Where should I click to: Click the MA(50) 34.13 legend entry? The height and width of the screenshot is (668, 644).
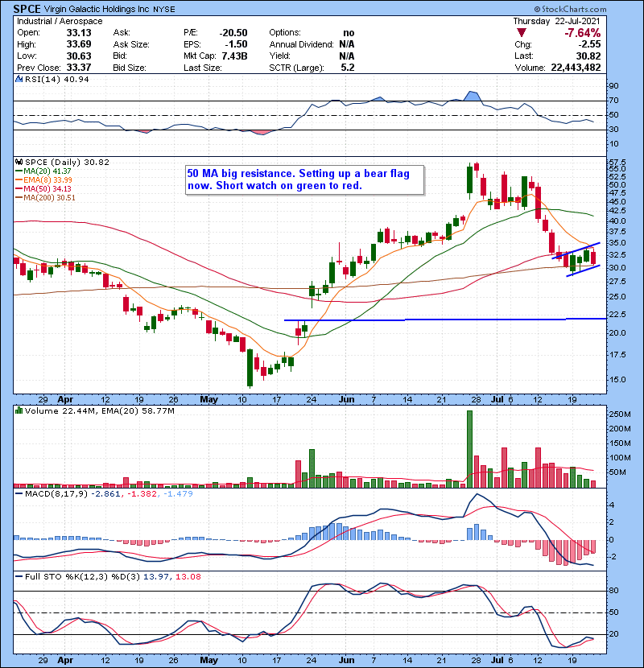point(47,188)
